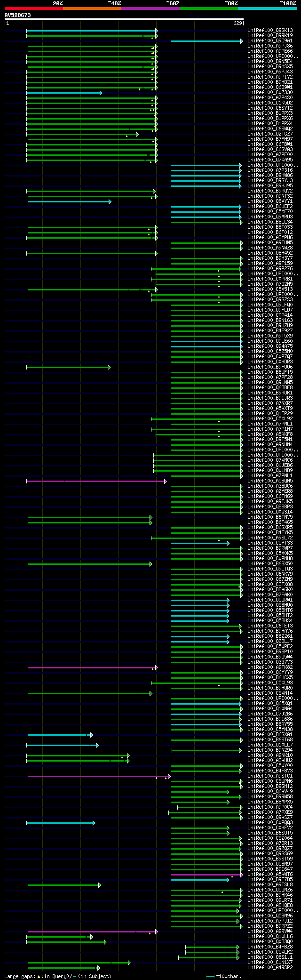The height and width of the screenshot is (980, 301).
Task: Click the green ~80% identity legend segment
Action: pos(208,8)
